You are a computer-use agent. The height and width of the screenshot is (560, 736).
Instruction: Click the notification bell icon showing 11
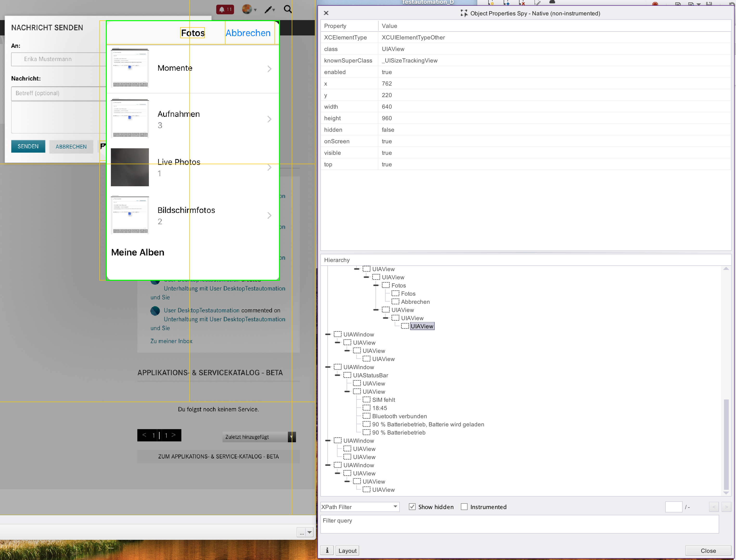click(x=225, y=9)
